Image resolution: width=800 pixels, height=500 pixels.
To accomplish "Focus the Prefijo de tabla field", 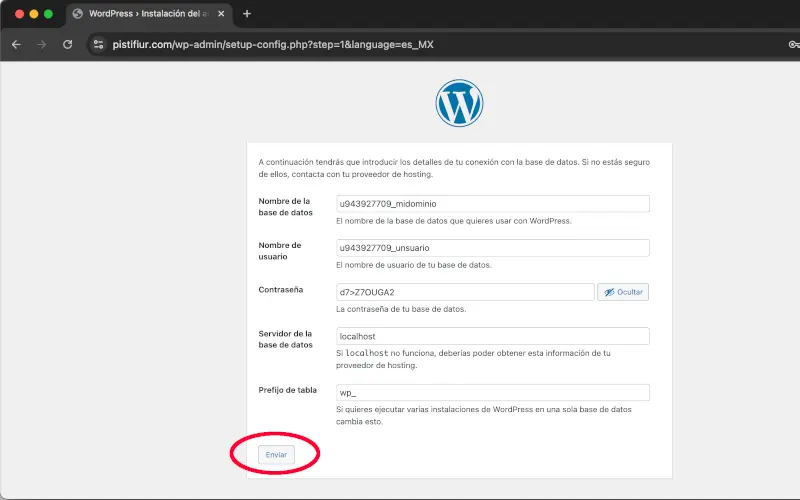I will coord(492,392).
